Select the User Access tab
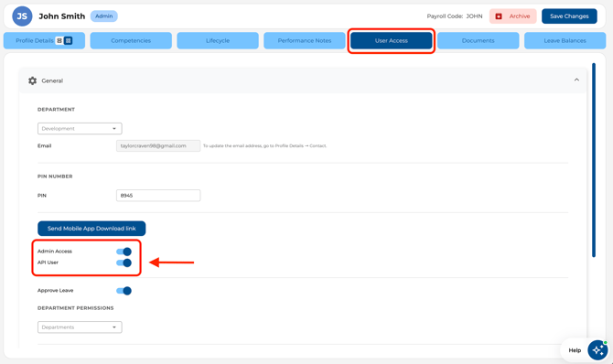Image resolution: width=613 pixels, height=364 pixels. click(392, 40)
